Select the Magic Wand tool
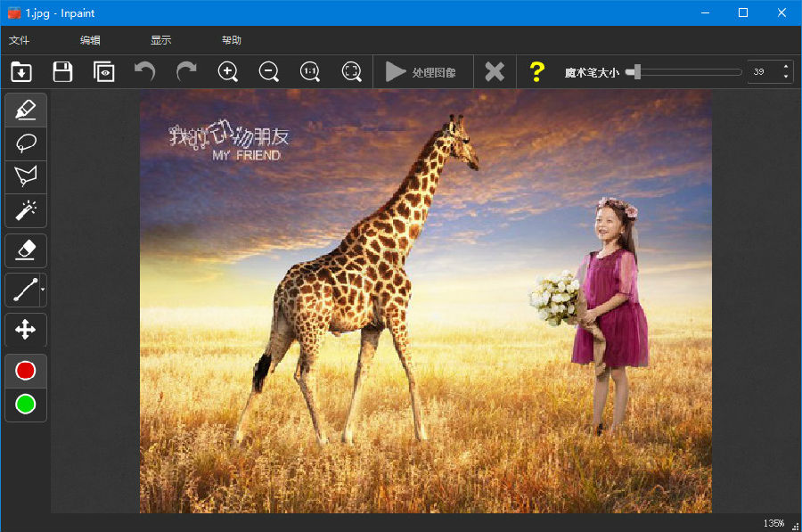Viewport: 802px width, 532px height. point(26,210)
